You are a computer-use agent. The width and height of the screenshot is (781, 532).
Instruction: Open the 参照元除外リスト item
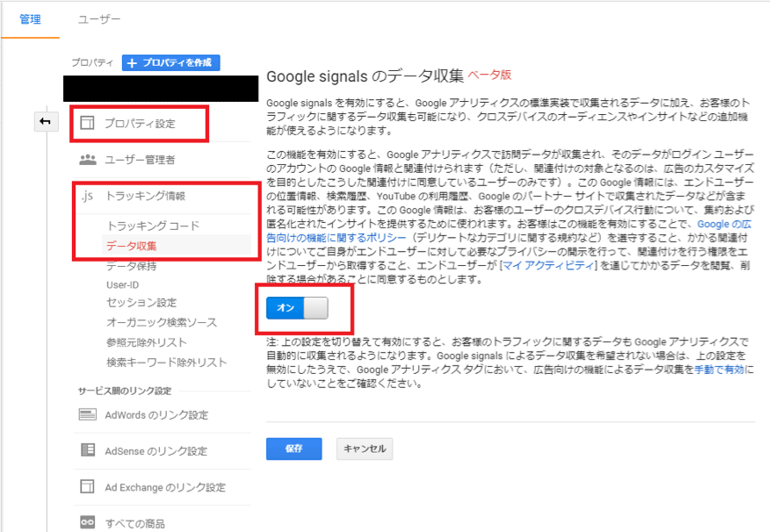coord(146,342)
